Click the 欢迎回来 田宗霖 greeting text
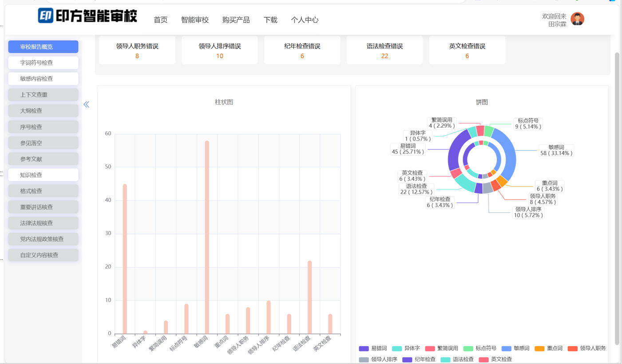The width and height of the screenshot is (622, 364). [x=555, y=20]
